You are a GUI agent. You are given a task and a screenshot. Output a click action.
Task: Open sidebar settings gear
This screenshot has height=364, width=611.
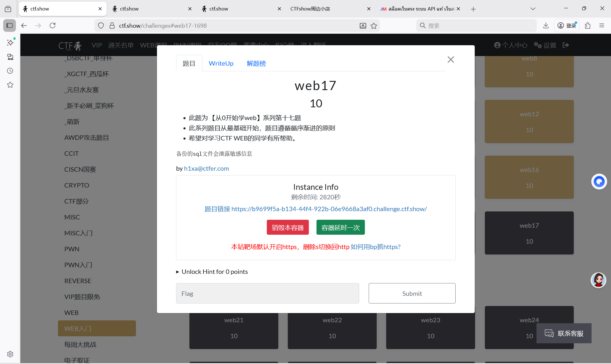coord(10,354)
